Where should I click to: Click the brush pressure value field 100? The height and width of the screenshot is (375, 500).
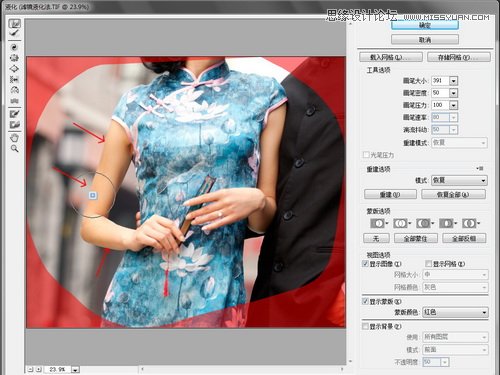pos(440,105)
